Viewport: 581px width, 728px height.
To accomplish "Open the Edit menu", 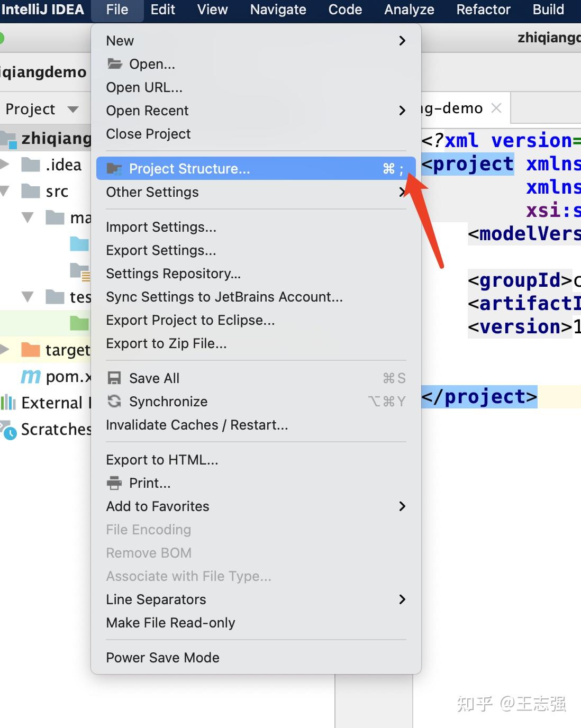I will coord(162,10).
